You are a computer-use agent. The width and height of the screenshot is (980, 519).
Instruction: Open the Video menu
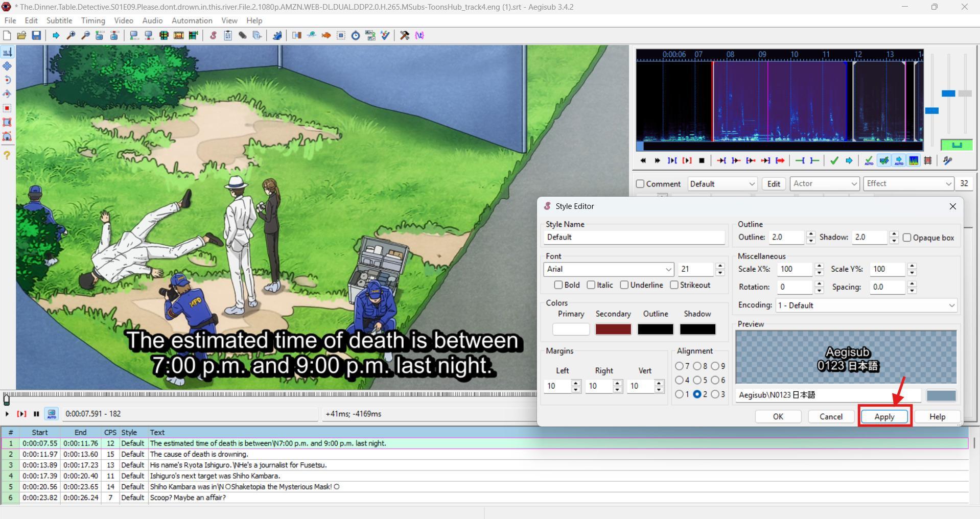(124, 20)
